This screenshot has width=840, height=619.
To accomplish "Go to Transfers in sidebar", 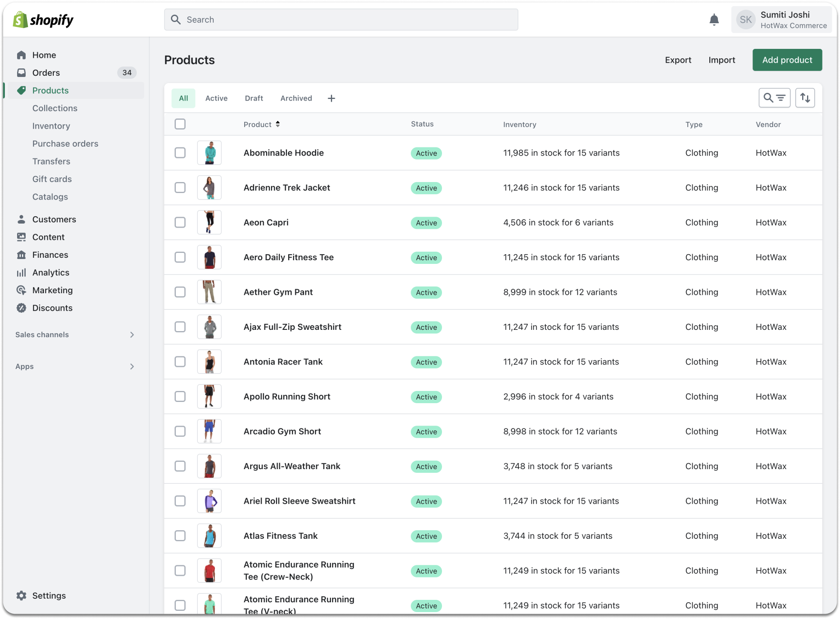I will click(51, 161).
